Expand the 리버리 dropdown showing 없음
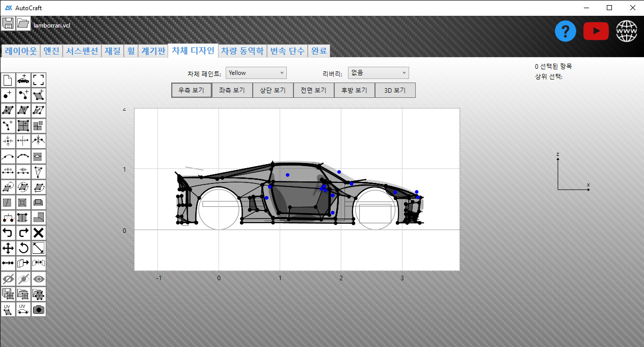The width and height of the screenshot is (644, 347). pos(378,73)
